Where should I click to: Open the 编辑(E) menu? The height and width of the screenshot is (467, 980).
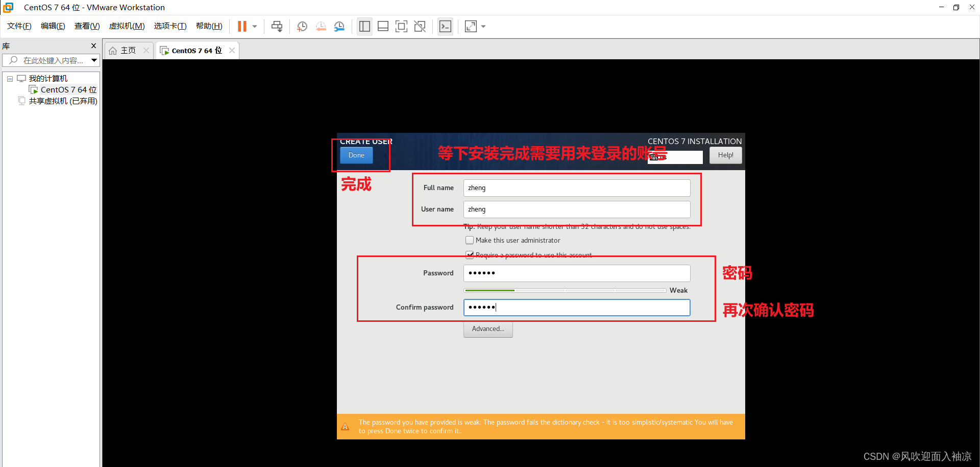click(x=53, y=26)
